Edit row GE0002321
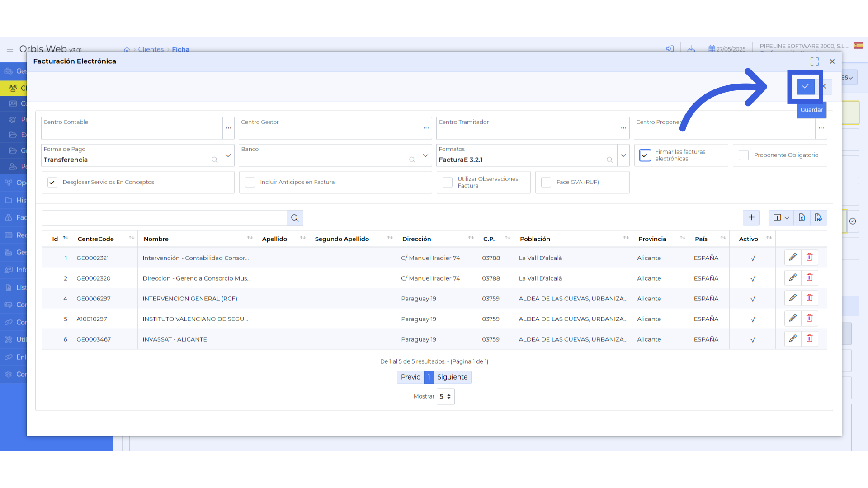868x488 pixels. click(793, 258)
